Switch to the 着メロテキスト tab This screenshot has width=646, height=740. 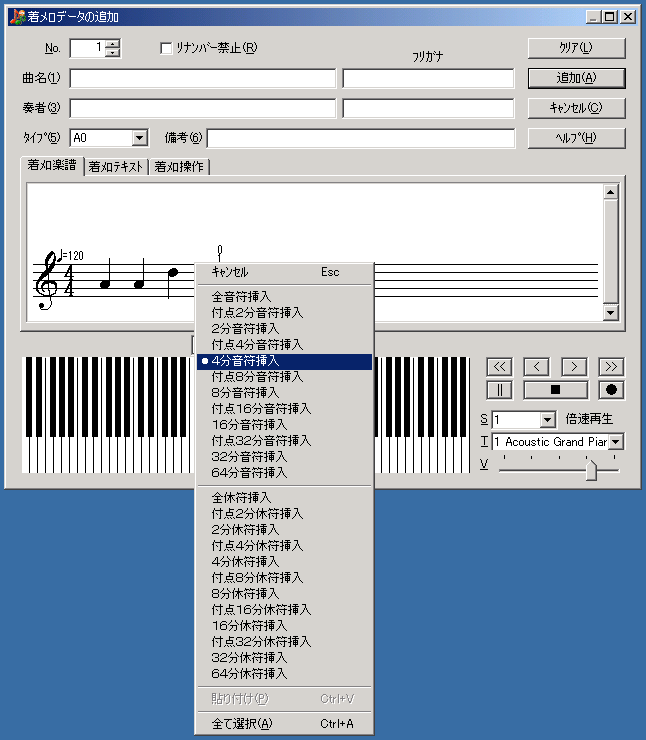116,167
